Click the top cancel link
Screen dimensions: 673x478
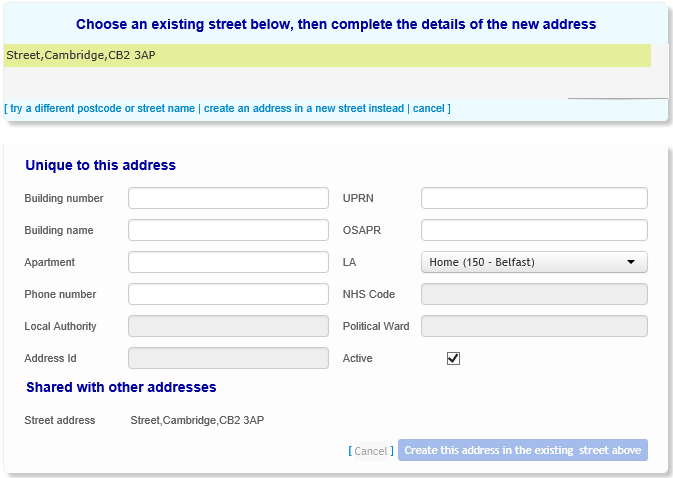[x=428, y=108]
